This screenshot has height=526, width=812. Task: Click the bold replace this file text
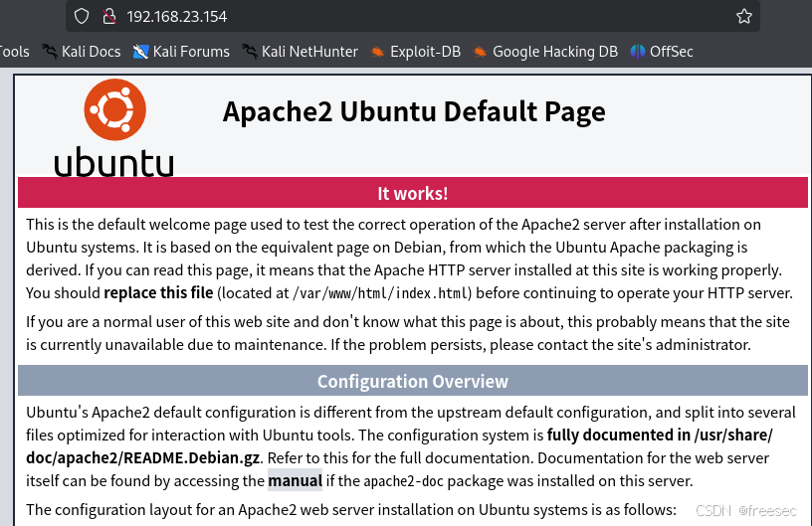[x=158, y=292]
